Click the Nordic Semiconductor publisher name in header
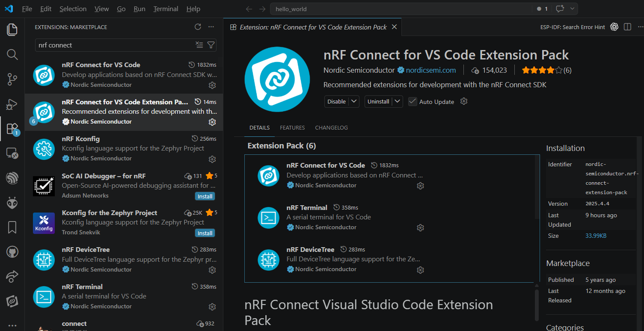The height and width of the screenshot is (331, 644). 359,70
